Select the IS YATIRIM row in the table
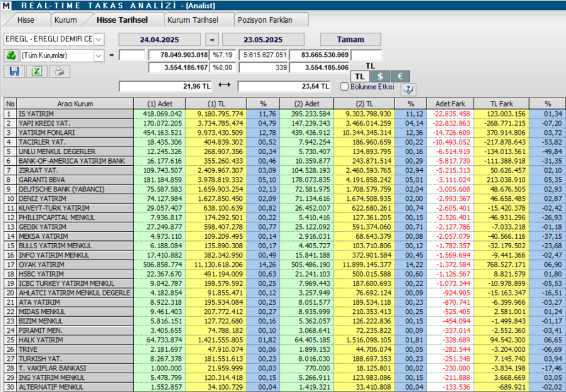 click(x=76, y=114)
